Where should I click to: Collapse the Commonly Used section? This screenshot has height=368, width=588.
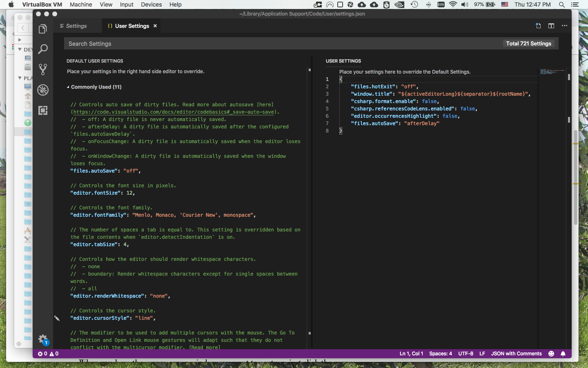69,87
